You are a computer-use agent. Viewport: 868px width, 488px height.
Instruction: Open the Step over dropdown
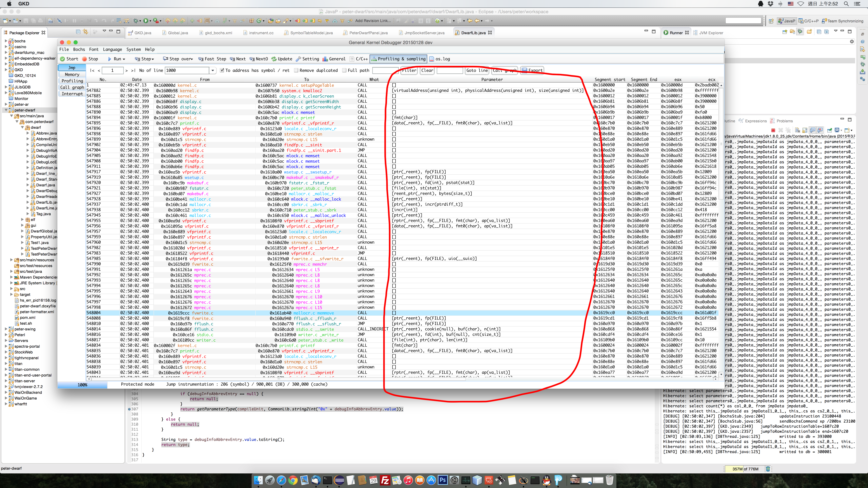pyautogui.click(x=192, y=59)
